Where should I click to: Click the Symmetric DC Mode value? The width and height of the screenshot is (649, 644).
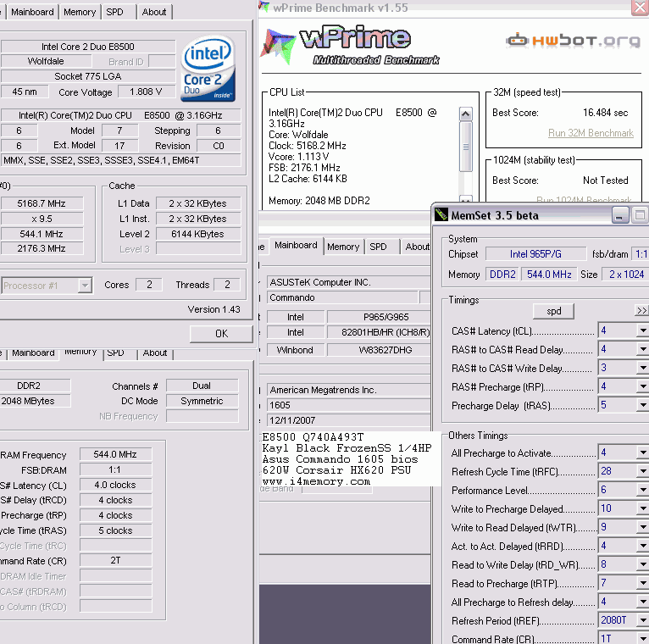coord(202,401)
